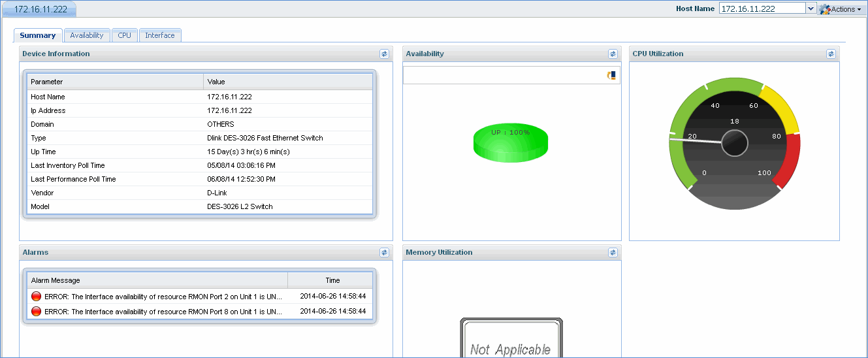Click the DES-3026 L2 Switch model value
This screenshot has height=358, width=868.
(240, 206)
